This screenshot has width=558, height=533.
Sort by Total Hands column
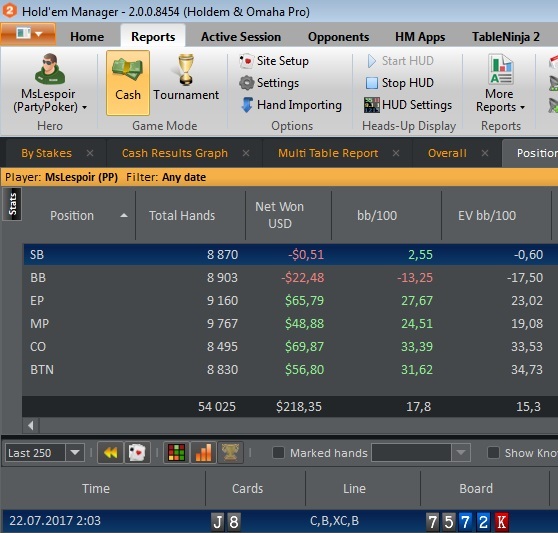pos(182,216)
